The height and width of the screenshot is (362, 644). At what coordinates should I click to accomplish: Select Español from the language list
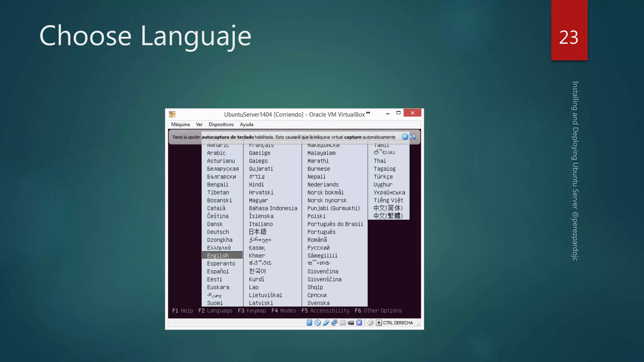tap(218, 271)
